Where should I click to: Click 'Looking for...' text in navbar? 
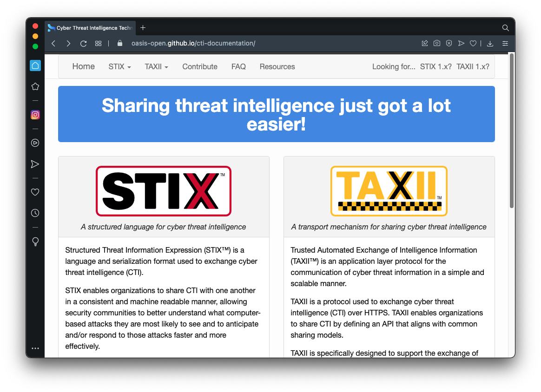(x=394, y=66)
